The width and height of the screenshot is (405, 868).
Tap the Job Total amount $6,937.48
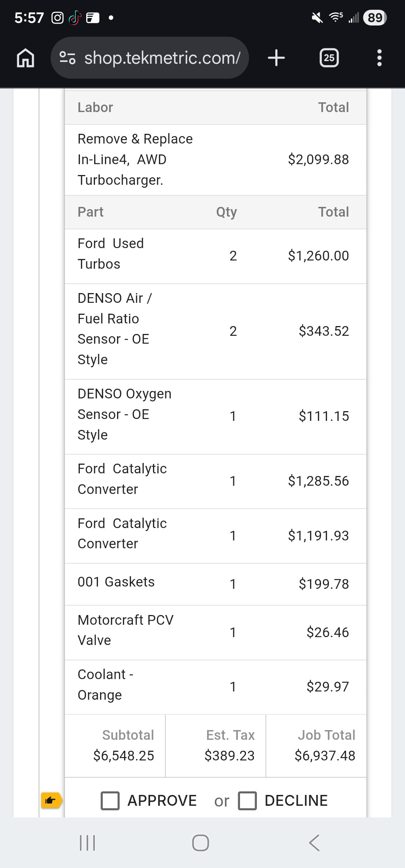point(325,756)
